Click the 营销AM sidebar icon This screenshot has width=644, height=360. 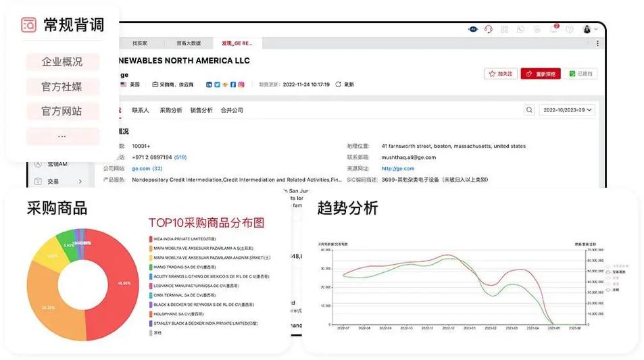pos(38,163)
